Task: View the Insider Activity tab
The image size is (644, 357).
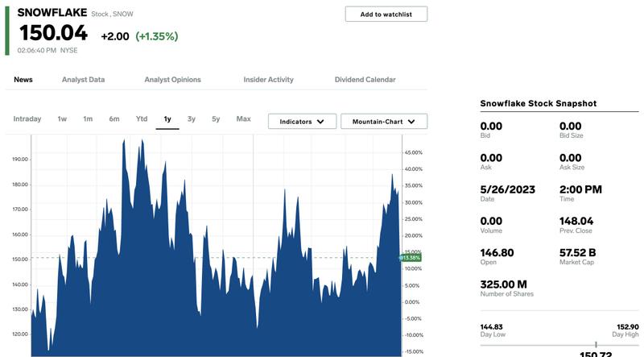Action: 268,80
